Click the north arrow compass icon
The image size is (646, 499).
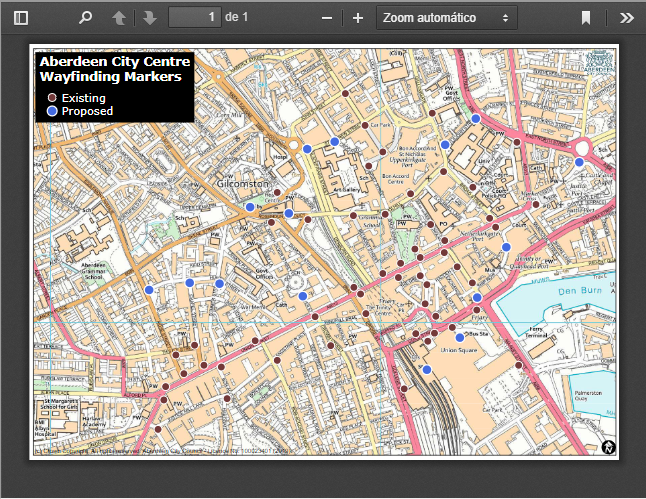(609, 447)
